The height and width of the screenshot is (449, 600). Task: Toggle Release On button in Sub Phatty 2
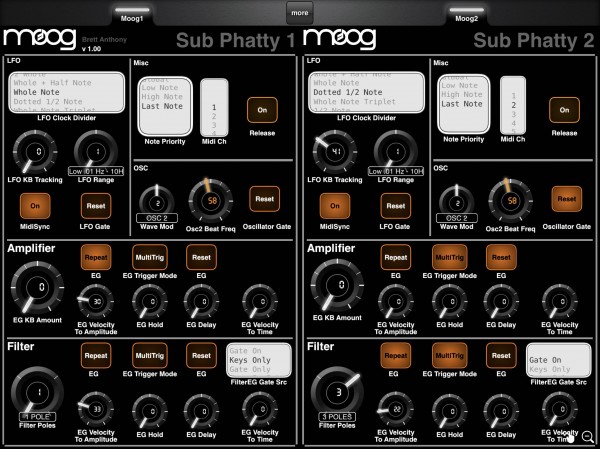tap(564, 110)
